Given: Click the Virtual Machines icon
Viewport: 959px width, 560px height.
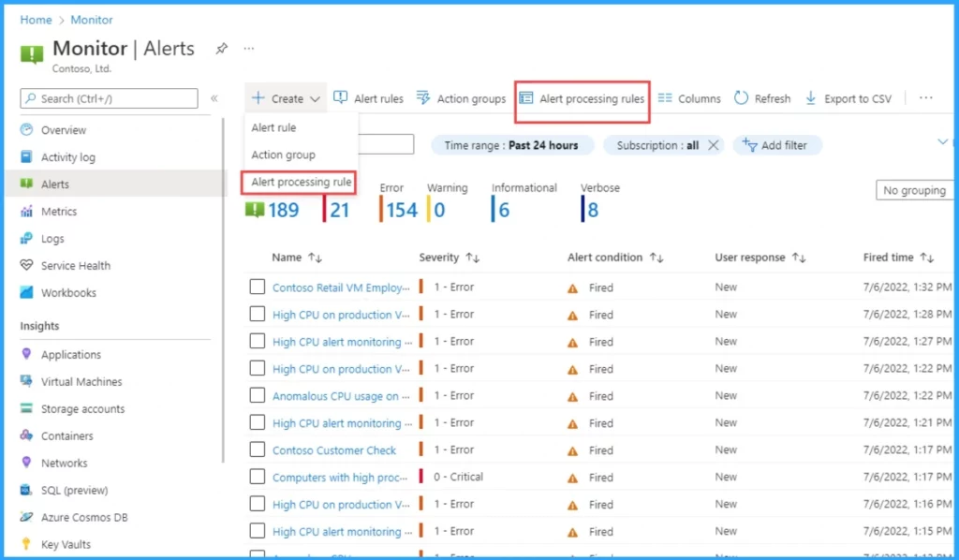Looking at the screenshot, I should [x=26, y=381].
